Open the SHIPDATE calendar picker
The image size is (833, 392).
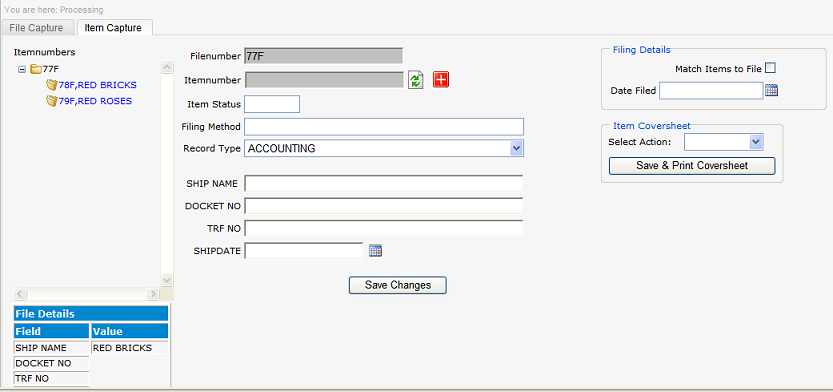pyautogui.click(x=376, y=251)
